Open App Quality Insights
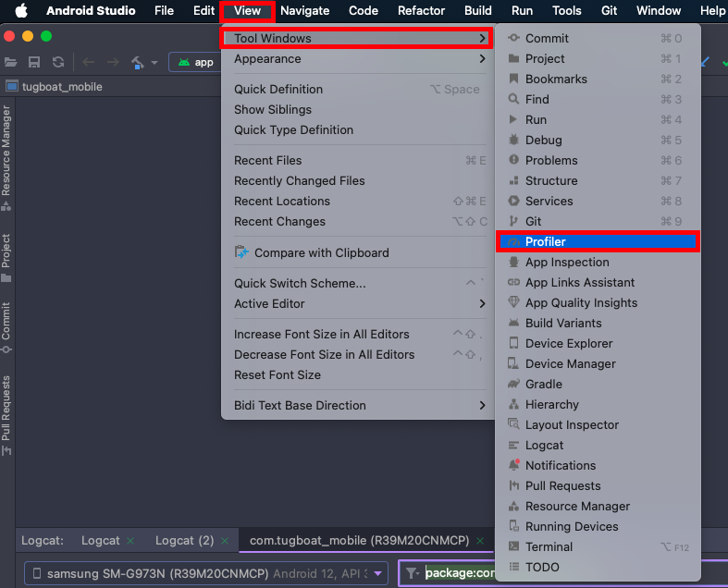The width and height of the screenshot is (728, 588). pyautogui.click(x=598, y=303)
